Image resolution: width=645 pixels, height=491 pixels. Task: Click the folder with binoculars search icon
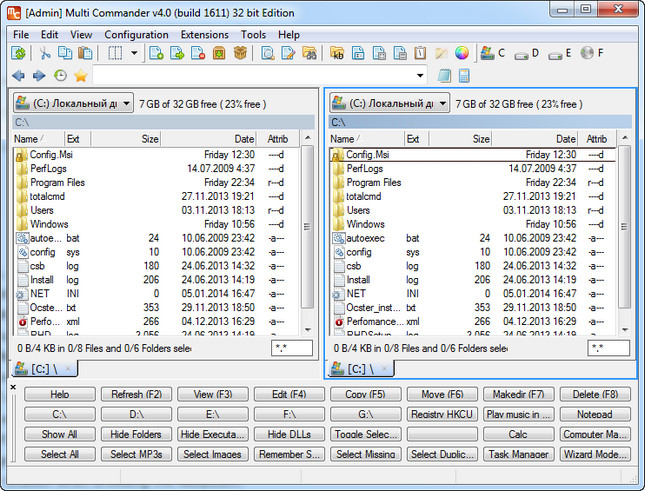(x=309, y=53)
